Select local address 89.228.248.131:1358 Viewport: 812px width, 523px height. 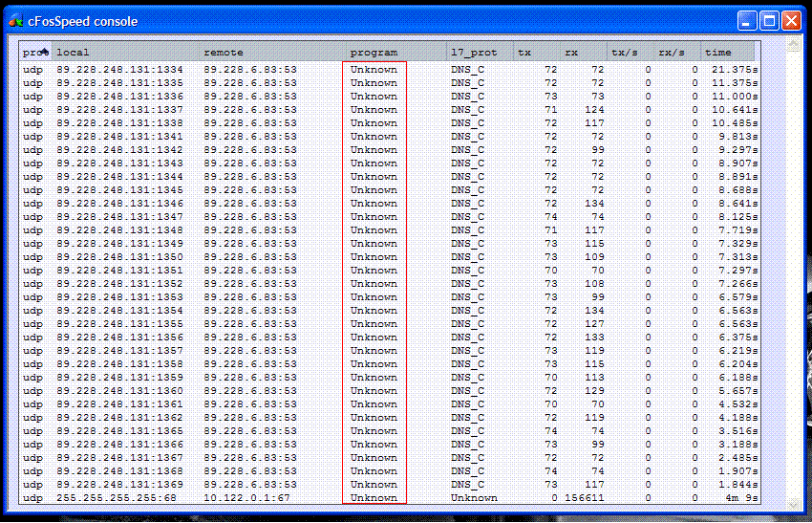point(119,364)
